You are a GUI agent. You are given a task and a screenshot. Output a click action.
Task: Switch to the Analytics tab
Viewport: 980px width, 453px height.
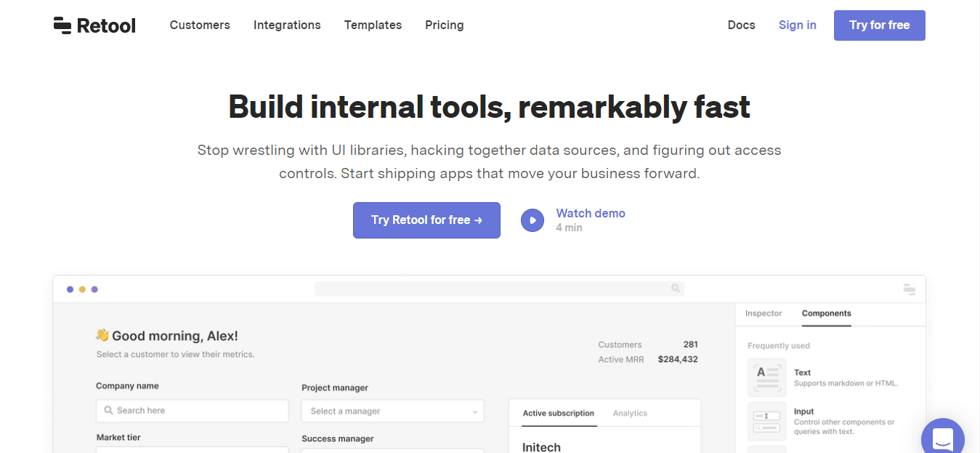click(x=630, y=413)
